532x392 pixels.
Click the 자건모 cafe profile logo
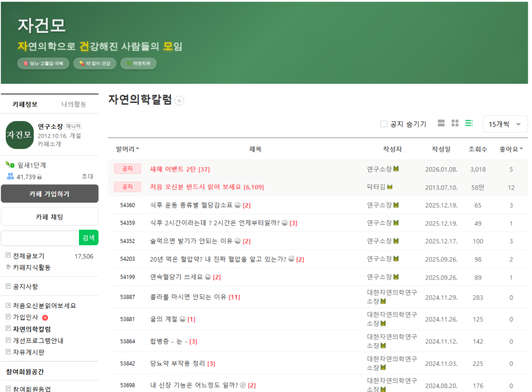[19, 135]
